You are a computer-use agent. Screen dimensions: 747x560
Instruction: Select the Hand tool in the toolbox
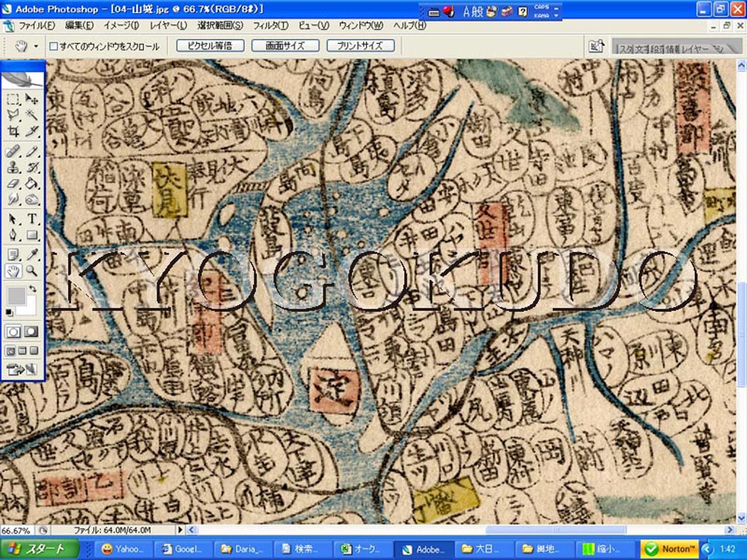click(x=13, y=271)
